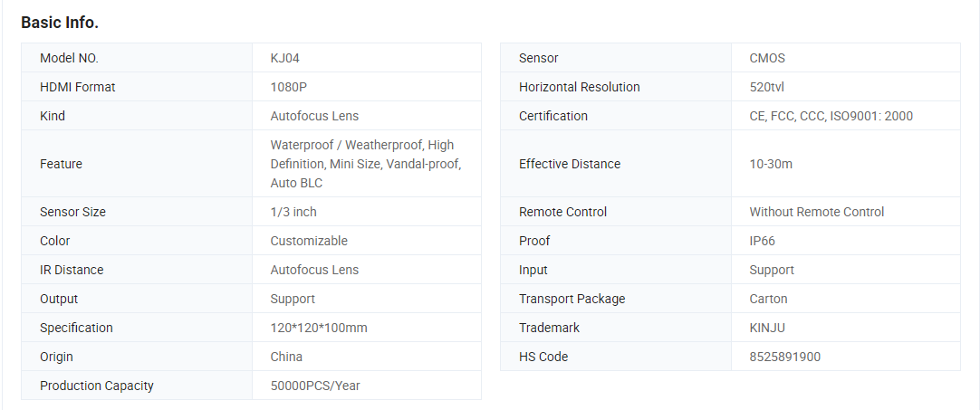This screenshot has height=410, width=980.
Task: Click the 8525891900 HS Code value
Action: (785, 357)
